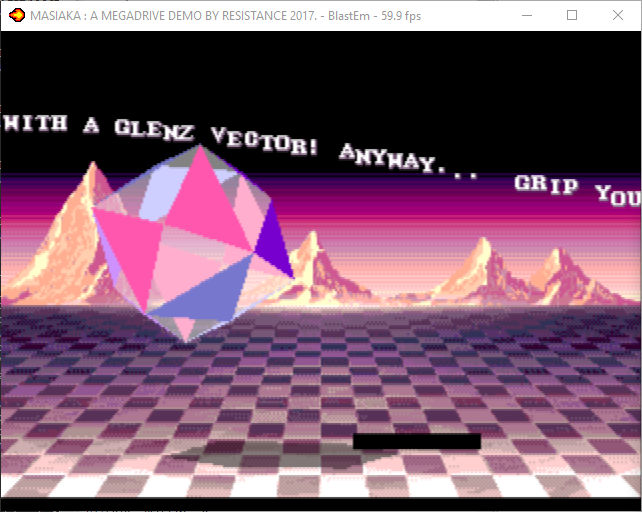
Task: Maximize the BlastEm emulator window
Action: point(572,16)
